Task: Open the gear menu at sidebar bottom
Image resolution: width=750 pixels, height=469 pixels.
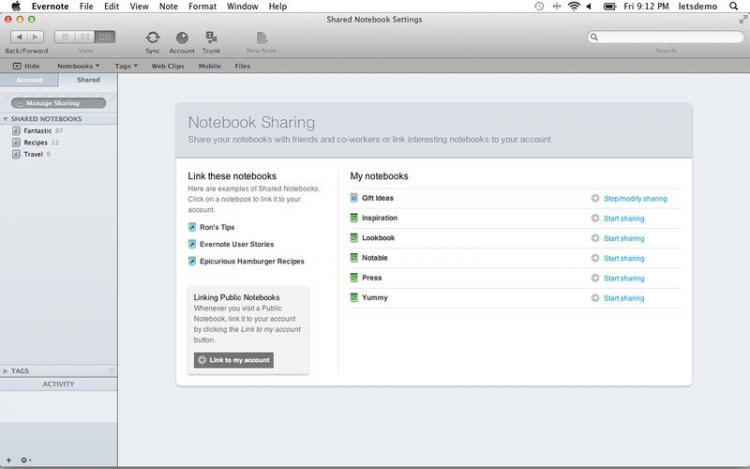Action: tap(25, 460)
